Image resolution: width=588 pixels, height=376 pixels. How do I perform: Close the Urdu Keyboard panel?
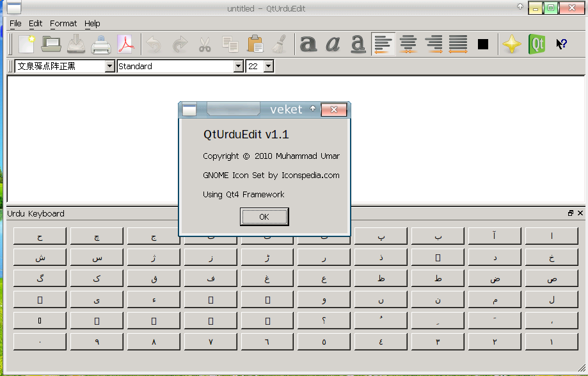pyautogui.click(x=580, y=213)
